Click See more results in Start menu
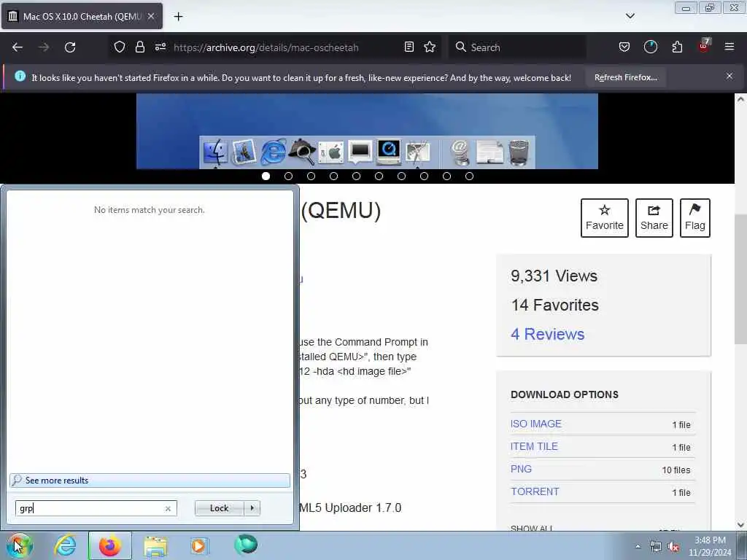Viewport: 747px width, 560px height. click(150, 480)
